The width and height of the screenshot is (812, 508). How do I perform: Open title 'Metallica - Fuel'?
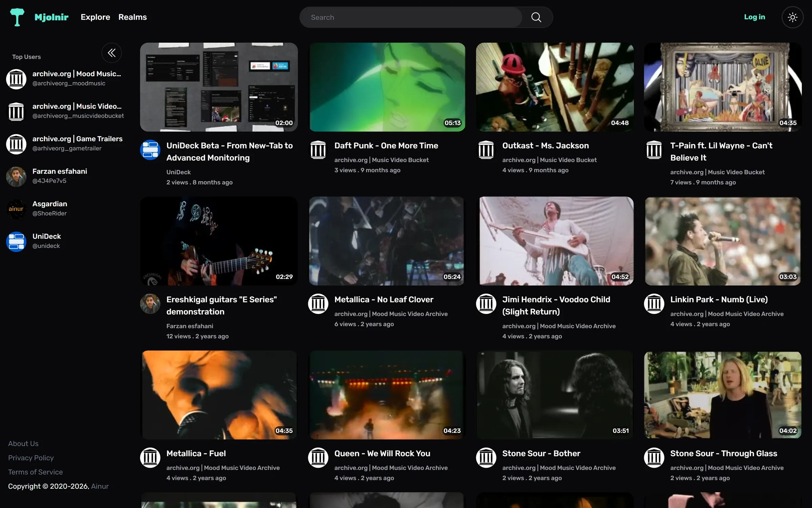[x=196, y=453]
